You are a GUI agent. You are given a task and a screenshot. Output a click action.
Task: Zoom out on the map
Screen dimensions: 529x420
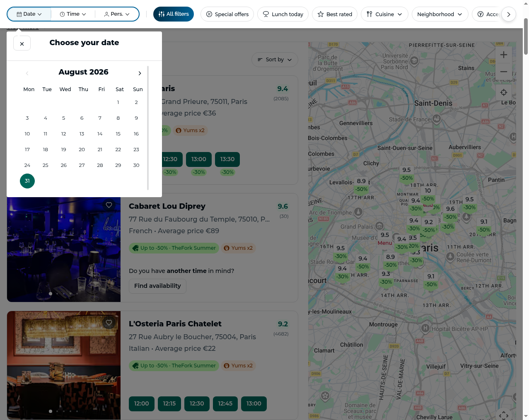click(x=504, y=72)
